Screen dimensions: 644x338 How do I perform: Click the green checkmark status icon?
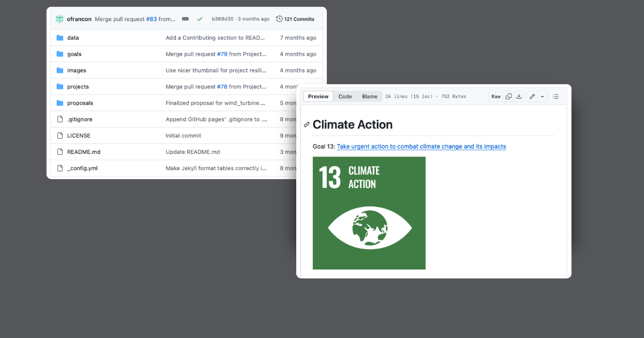click(x=200, y=19)
